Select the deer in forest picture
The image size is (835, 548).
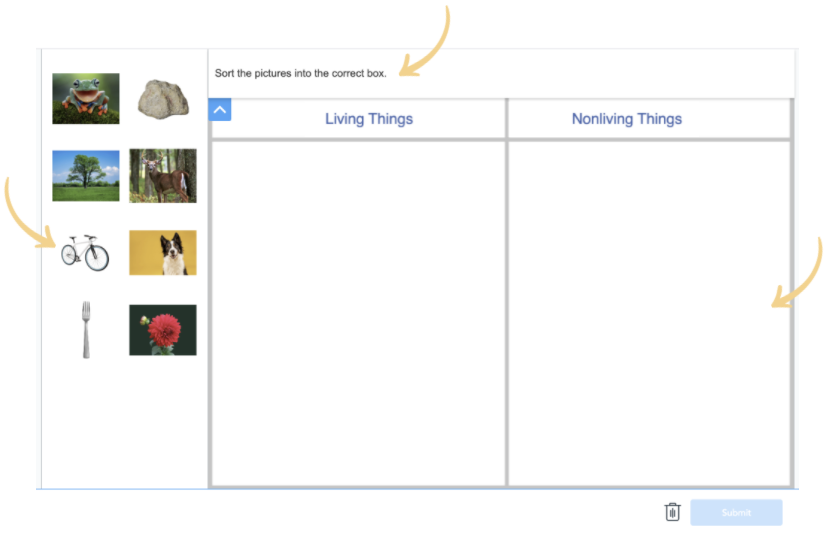click(x=163, y=175)
